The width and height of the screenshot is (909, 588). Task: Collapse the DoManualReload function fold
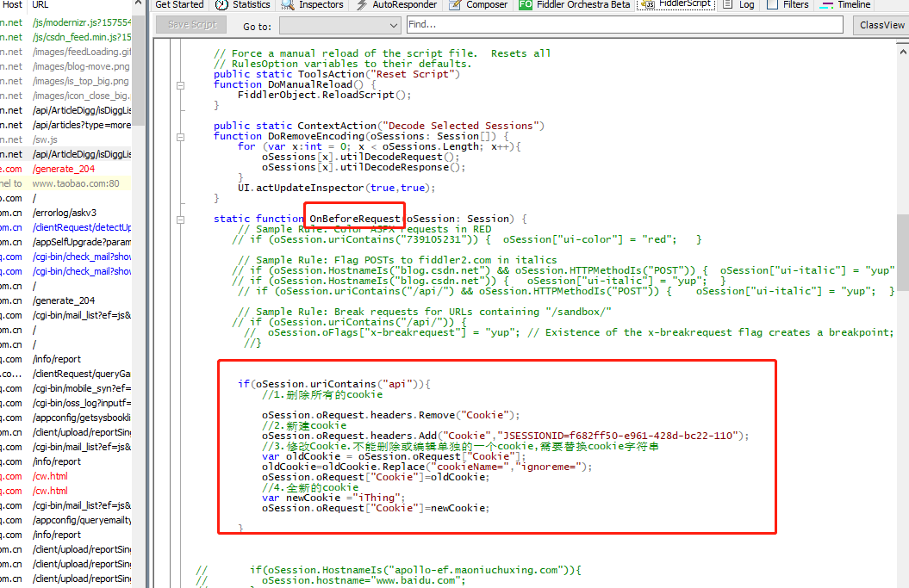180,84
